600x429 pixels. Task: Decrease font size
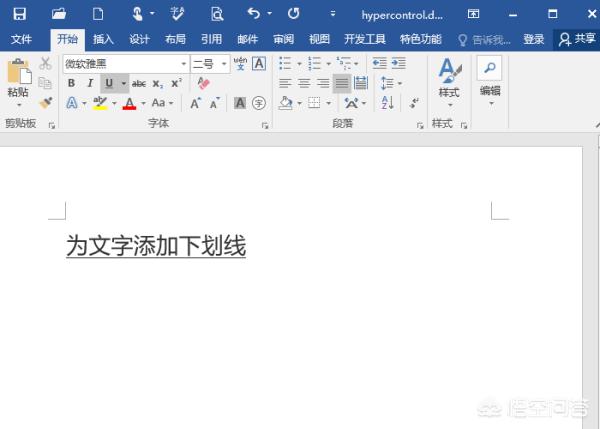215,103
